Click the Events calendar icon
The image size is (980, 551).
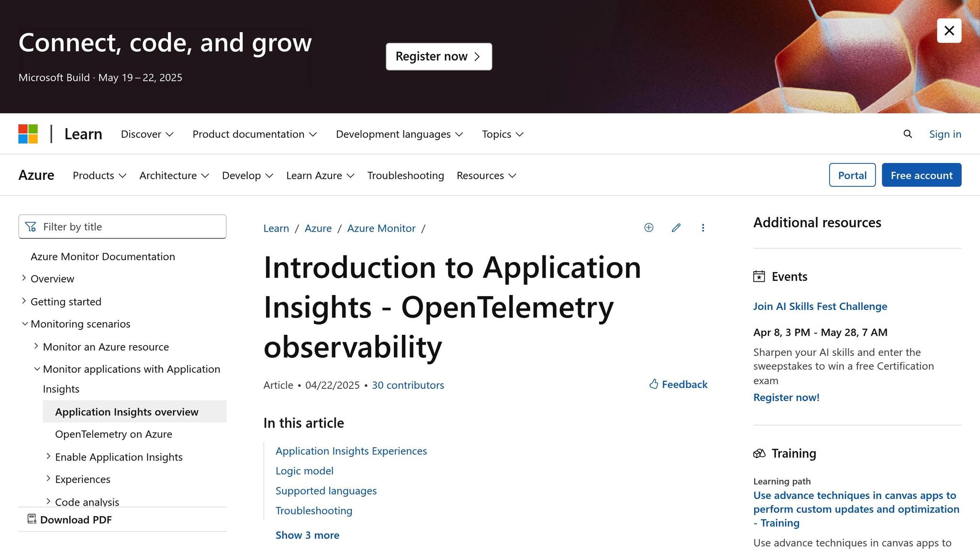(759, 276)
